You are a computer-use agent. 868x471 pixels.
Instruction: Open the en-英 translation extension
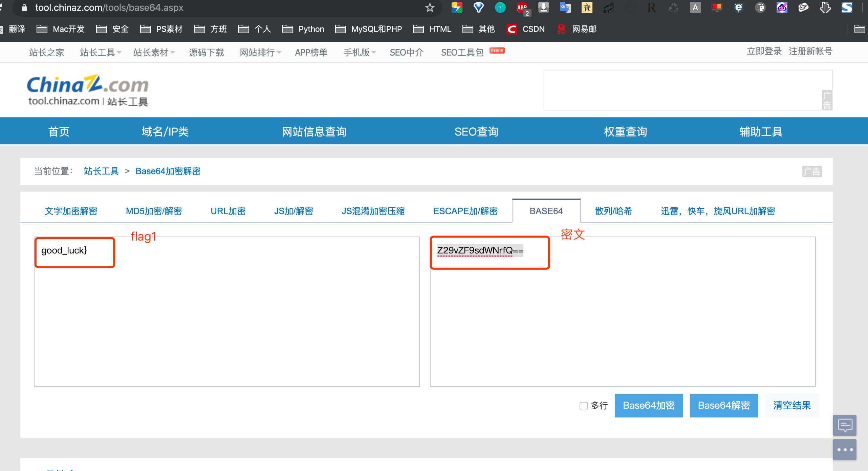click(x=608, y=7)
